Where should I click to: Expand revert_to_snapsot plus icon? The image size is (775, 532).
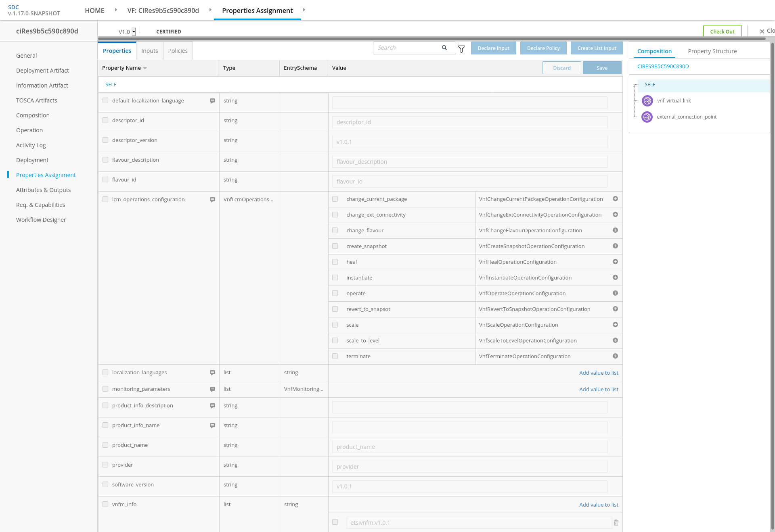615,309
